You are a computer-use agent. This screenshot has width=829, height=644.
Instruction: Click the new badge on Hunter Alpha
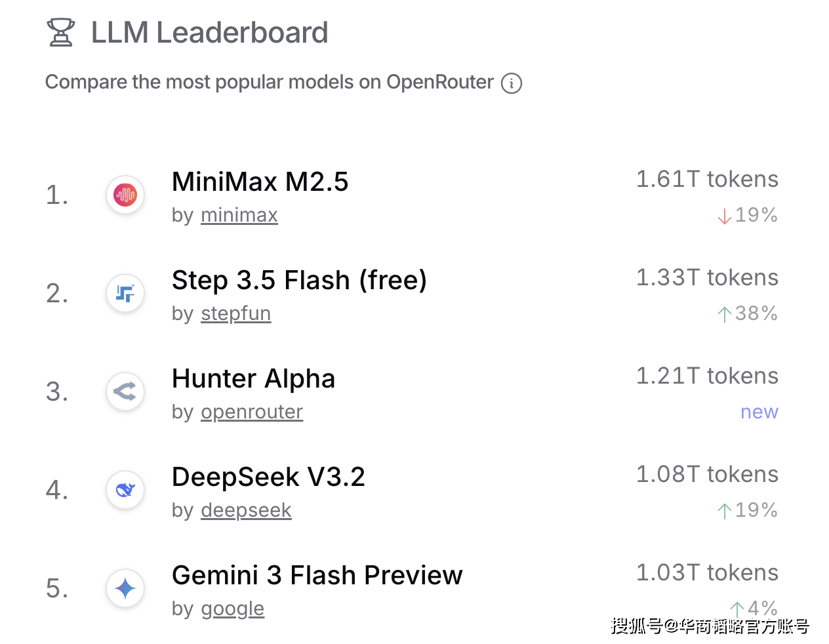(x=759, y=412)
